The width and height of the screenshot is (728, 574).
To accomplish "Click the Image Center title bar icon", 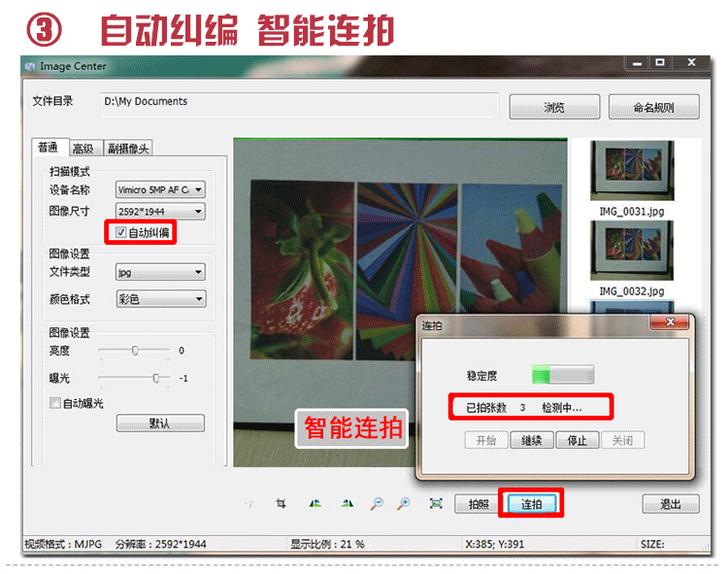I will 30,66.
